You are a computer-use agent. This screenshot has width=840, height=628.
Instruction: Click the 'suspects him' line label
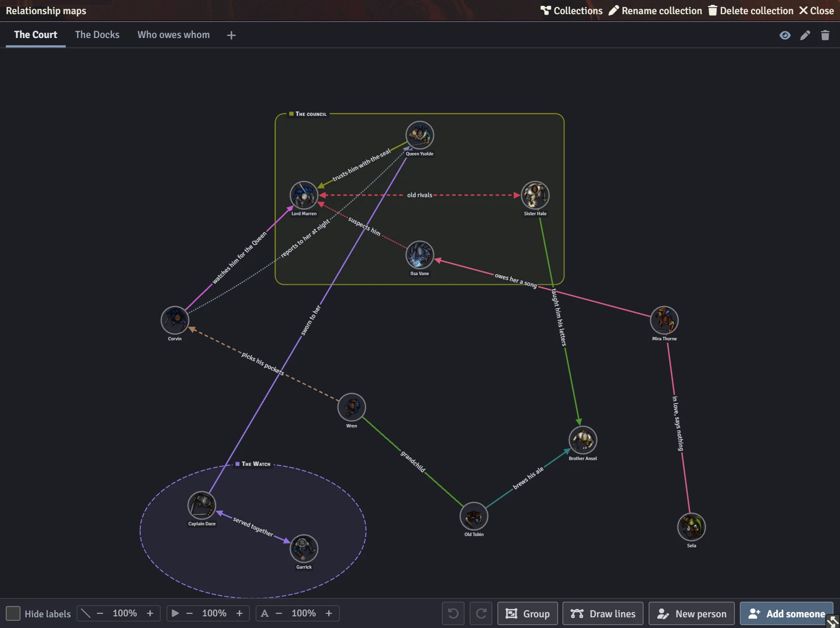coord(364,226)
